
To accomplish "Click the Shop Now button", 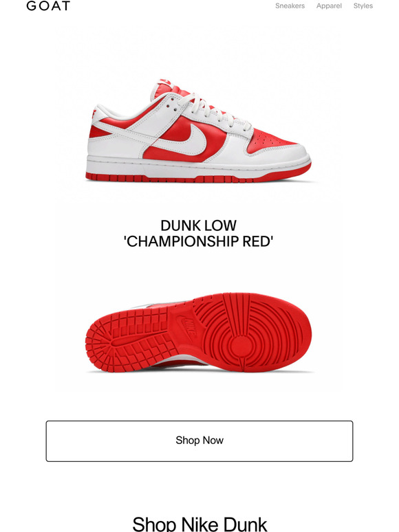I will click(199, 441).
